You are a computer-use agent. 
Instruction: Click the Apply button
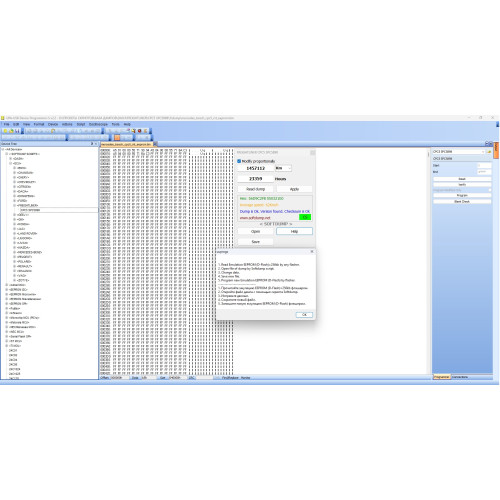pyautogui.click(x=294, y=189)
